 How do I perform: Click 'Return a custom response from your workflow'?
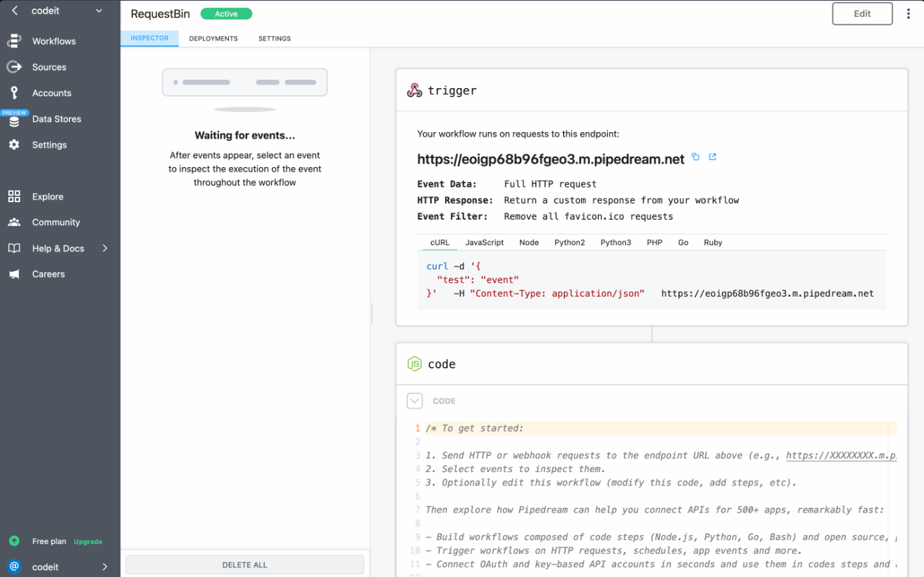click(x=621, y=200)
